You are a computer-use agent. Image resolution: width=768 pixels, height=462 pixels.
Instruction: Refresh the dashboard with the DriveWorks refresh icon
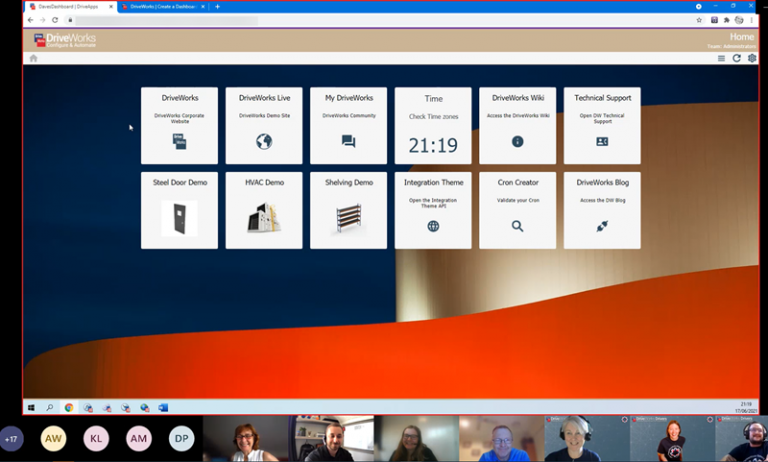(736, 58)
